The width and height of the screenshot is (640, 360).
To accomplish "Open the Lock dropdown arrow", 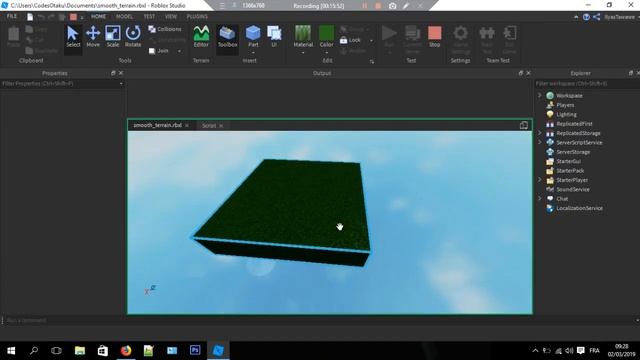I will [x=371, y=40].
